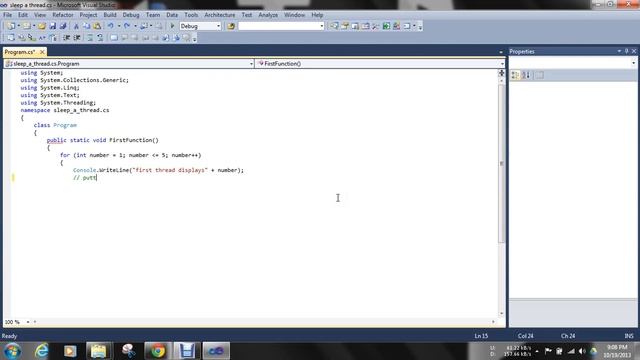Screen dimensions: 640x360
Task: Click the New Project toolbar icon
Action: coord(11,26)
